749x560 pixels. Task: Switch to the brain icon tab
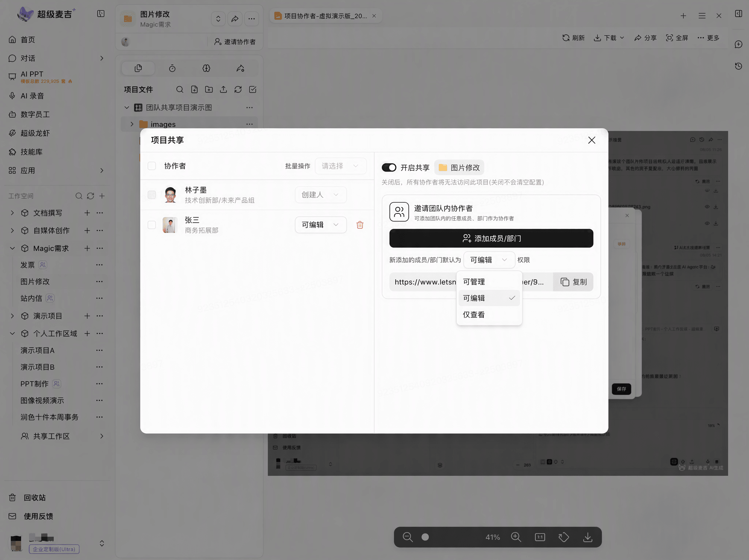[206, 68]
